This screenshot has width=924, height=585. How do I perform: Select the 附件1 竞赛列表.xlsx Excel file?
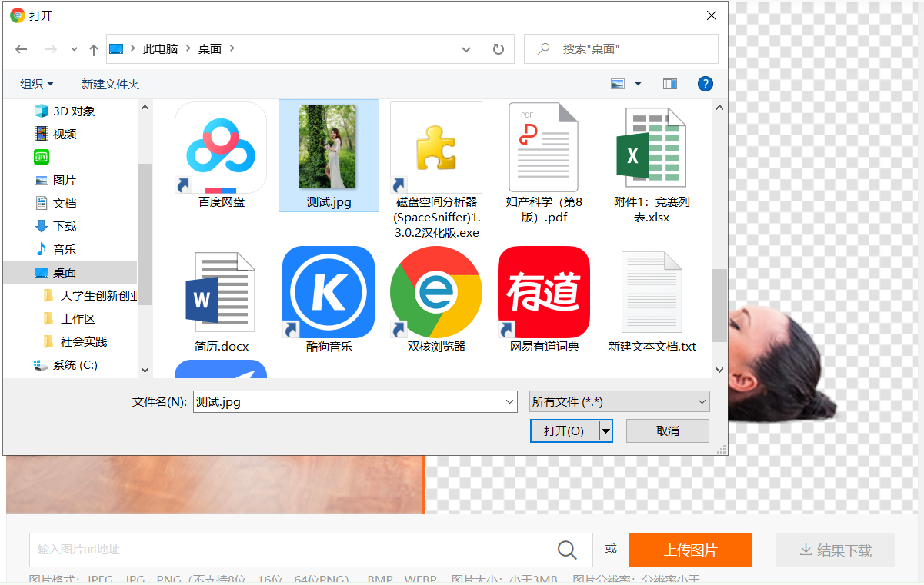click(651, 148)
